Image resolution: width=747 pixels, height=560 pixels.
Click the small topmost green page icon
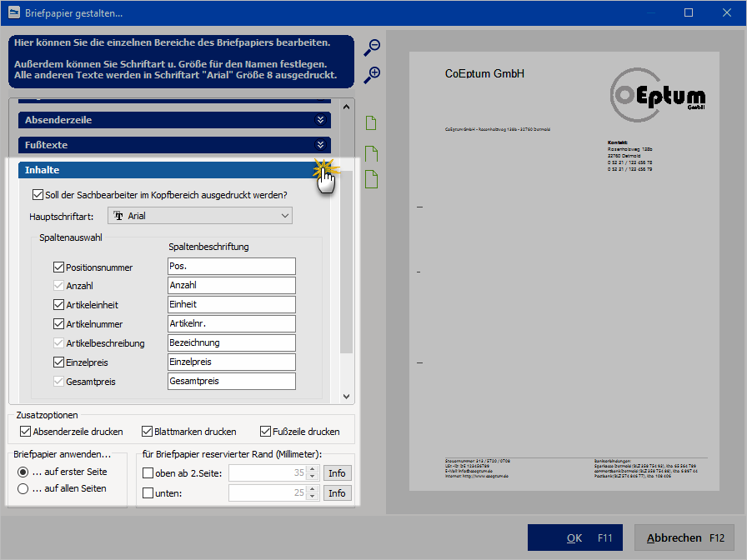pyautogui.click(x=371, y=122)
